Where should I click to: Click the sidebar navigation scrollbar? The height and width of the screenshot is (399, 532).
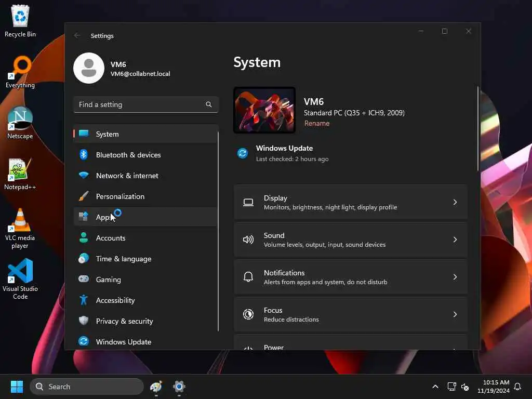(218, 231)
